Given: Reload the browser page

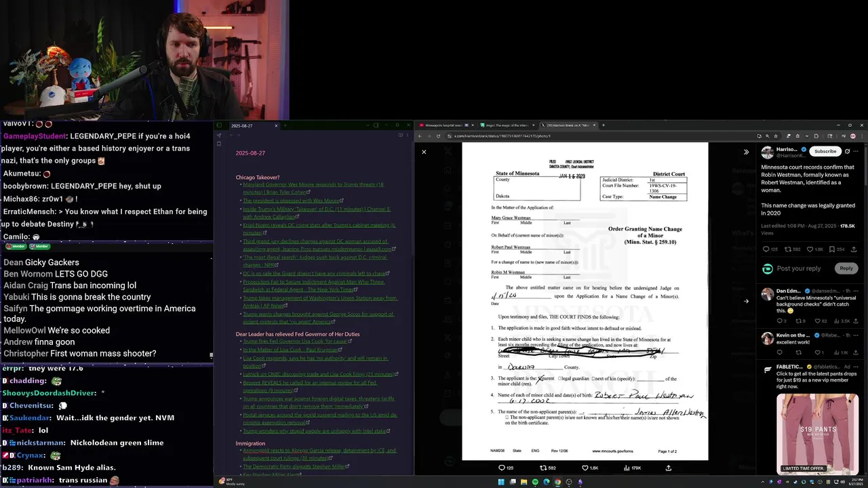Looking at the screenshot, I should pyautogui.click(x=438, y=136).
